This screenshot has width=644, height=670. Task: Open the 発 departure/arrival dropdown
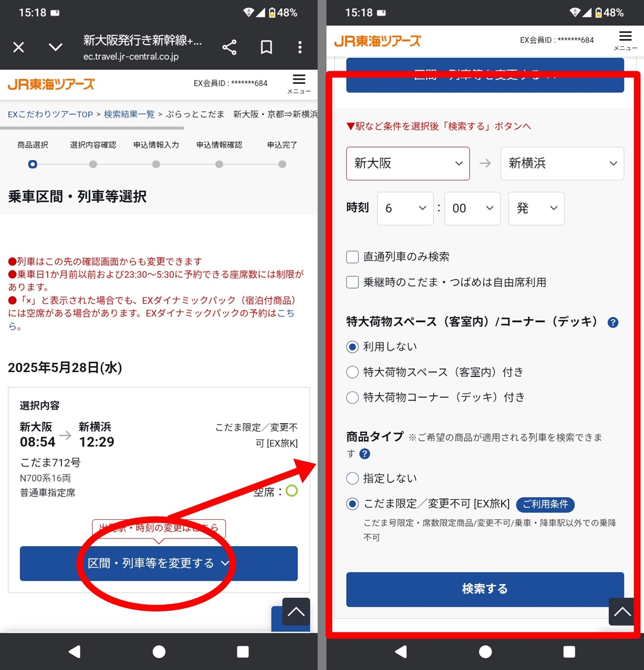coord(537,208)
